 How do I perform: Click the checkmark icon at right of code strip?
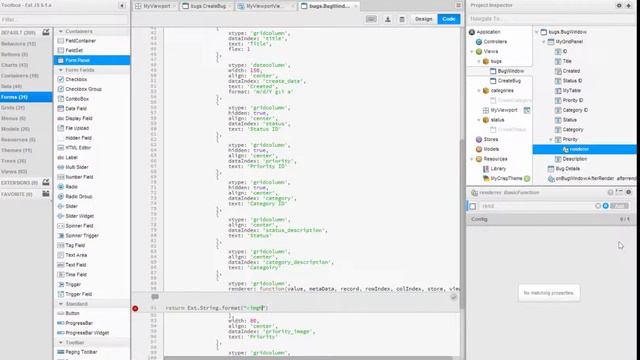point(453,297)
